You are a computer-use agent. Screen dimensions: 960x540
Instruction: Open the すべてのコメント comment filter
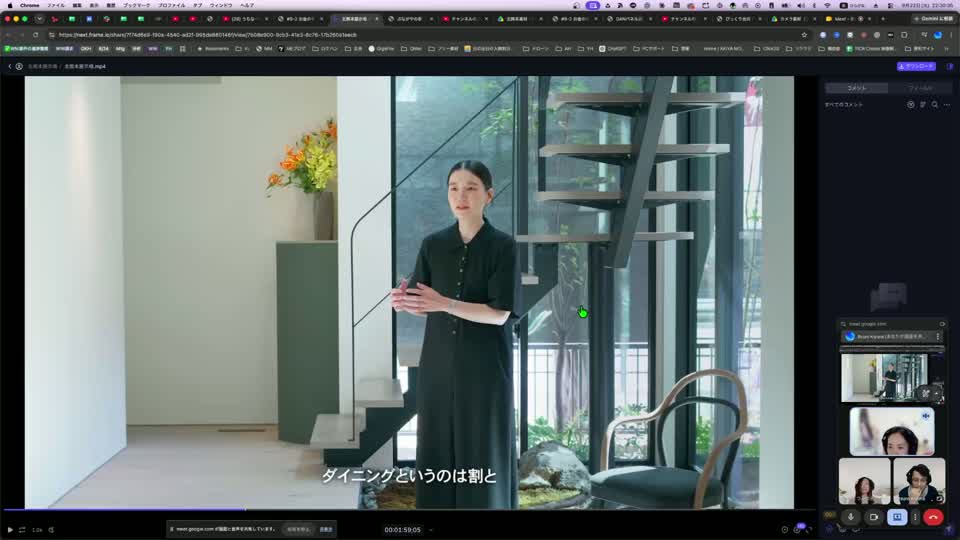(x=844, y=105)
